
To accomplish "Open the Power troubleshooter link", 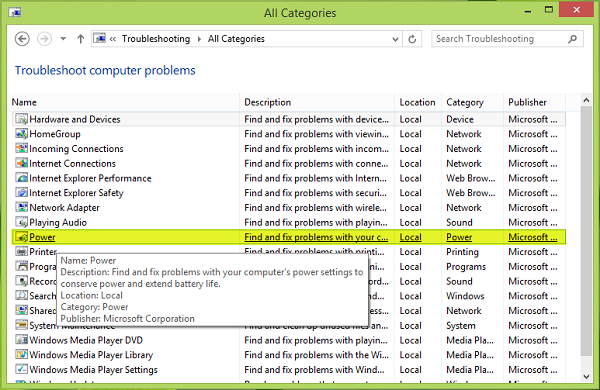I will pos(42,237).
